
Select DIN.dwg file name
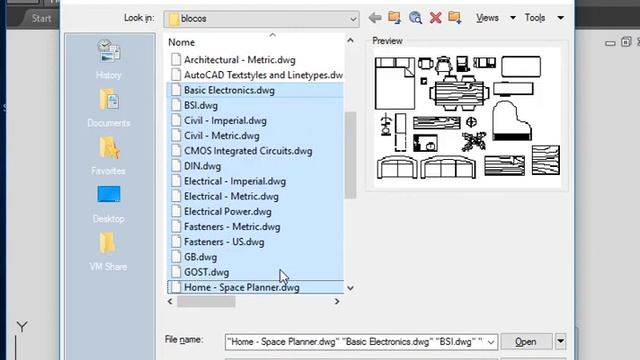click(202, 166)
